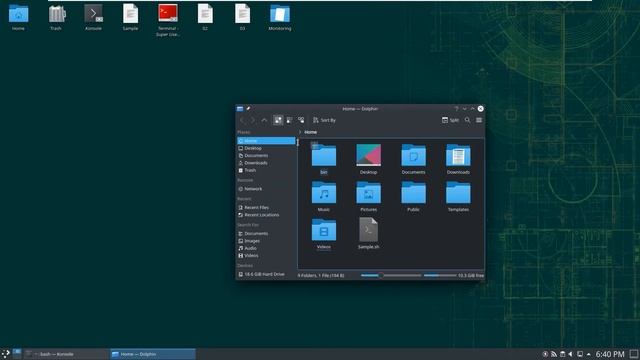Screen dimensions: 640x360
Task: Expand the breadcrumb arrow before Home
Action: click(300, 132)
